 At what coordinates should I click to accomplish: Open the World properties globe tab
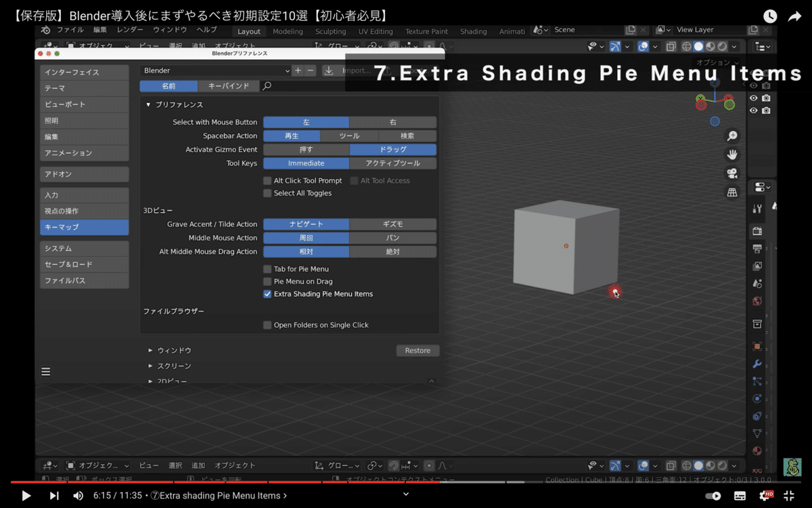pos(757,301)
